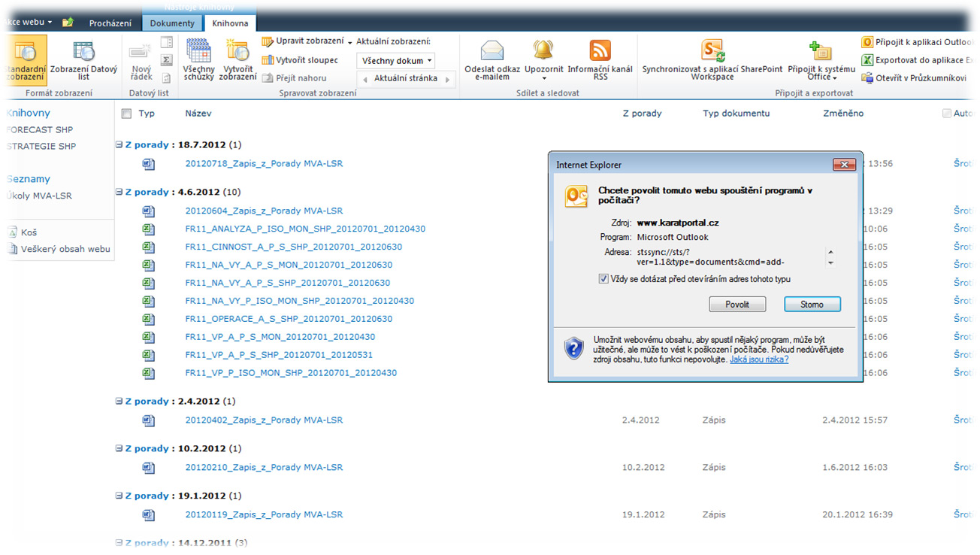
Task: Open the Všechny dokum view dropdown
Action: (396, 61)
